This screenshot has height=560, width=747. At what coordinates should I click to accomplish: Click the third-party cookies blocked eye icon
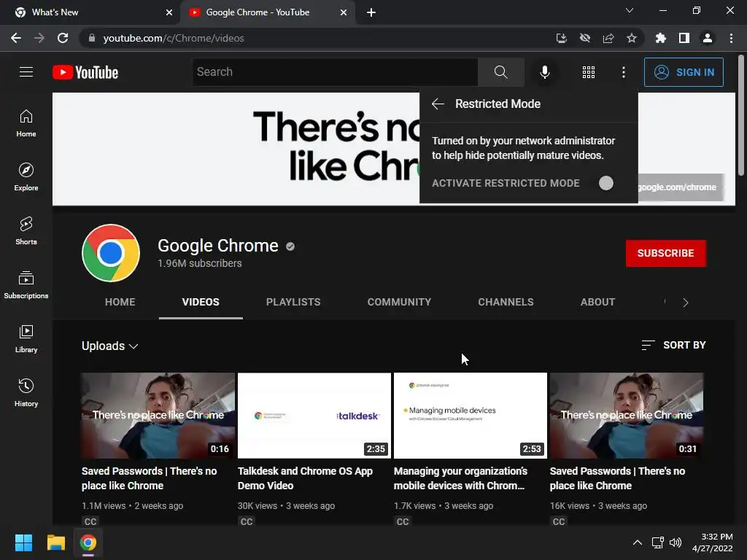(585, 38)
